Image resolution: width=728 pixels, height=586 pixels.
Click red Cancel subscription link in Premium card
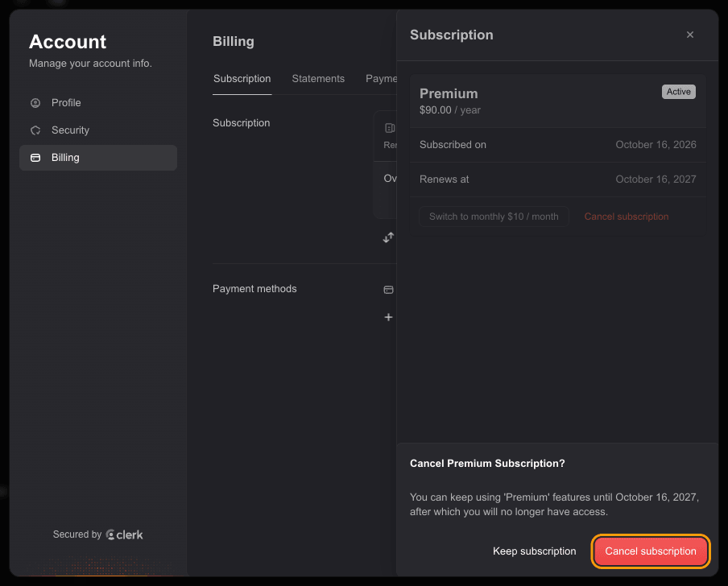[627, 217]
